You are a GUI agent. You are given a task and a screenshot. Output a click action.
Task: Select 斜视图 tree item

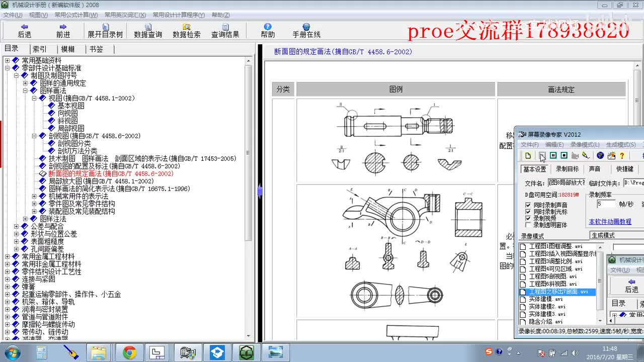click(x=67, y=121)
